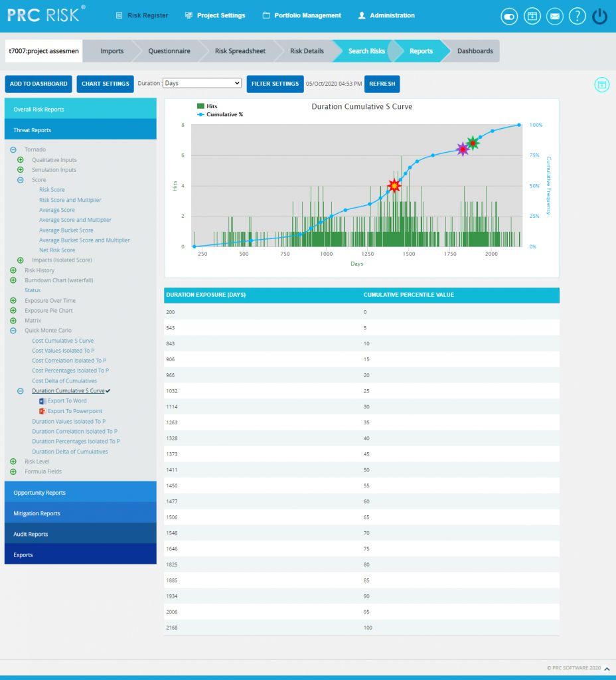
Task: Expand Exposure Over Time node
Action: (13, 301)
